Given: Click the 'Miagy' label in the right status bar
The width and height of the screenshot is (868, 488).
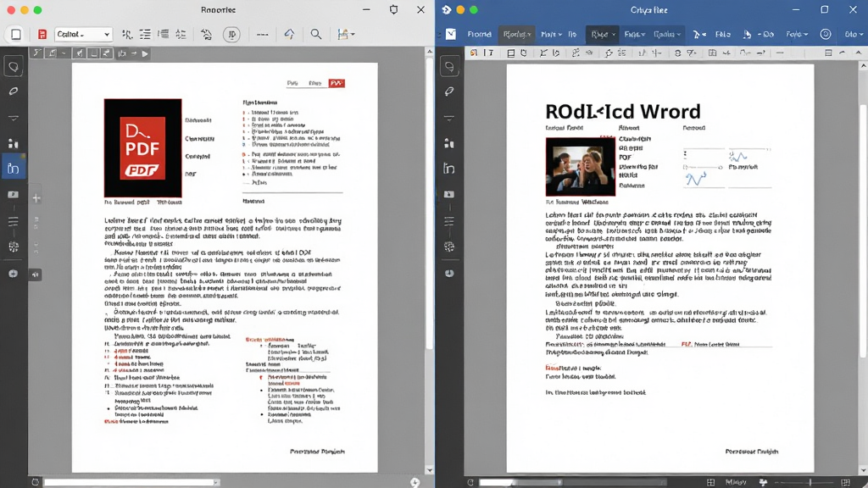Looking at the screenshot, I should [x=736, y=482].
